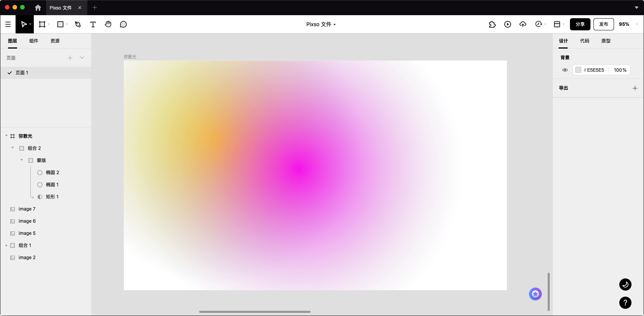
Task: Open the version history icon
Action: (x=538, y=24)
